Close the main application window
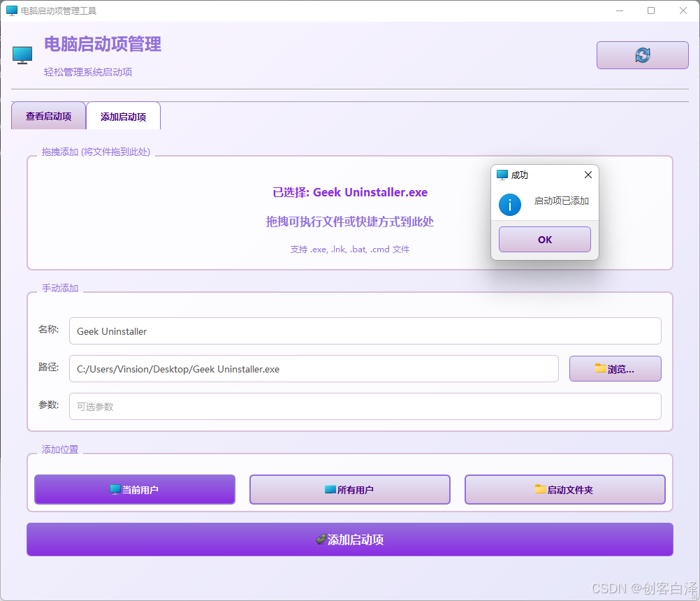The width and height of the screenshot is (700, 601). tap(683, 10)
